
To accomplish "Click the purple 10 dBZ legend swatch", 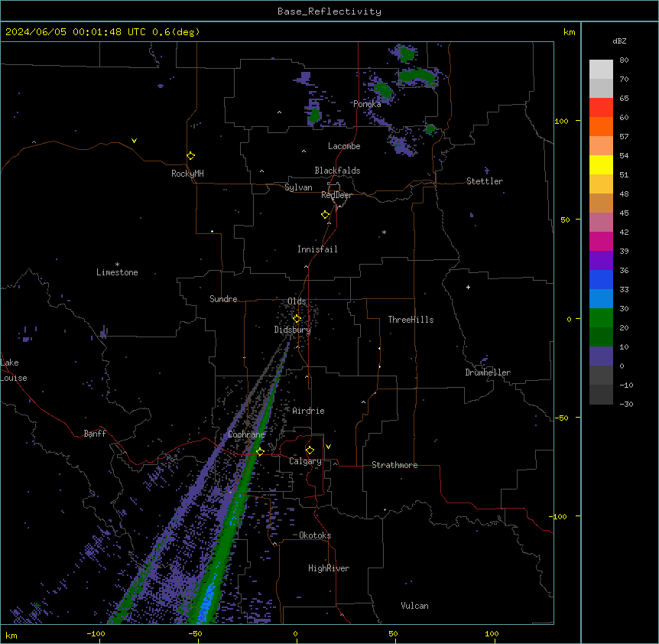I will (x=601, y=356).
